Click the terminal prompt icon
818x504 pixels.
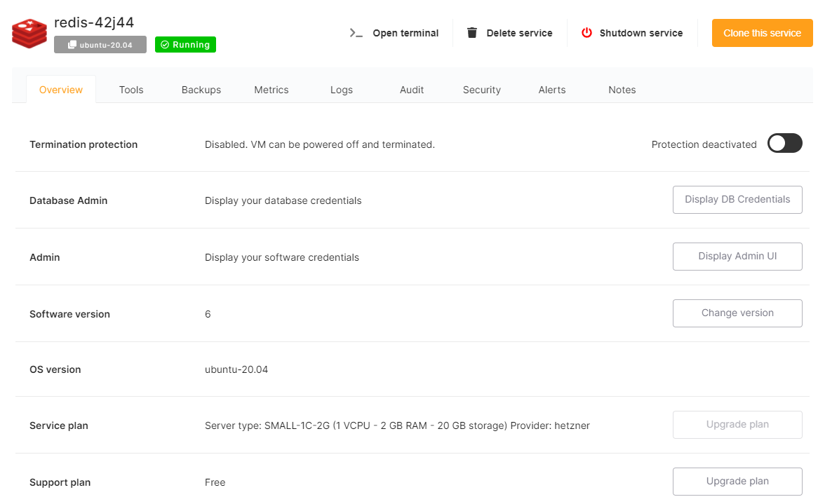point(356,33)
